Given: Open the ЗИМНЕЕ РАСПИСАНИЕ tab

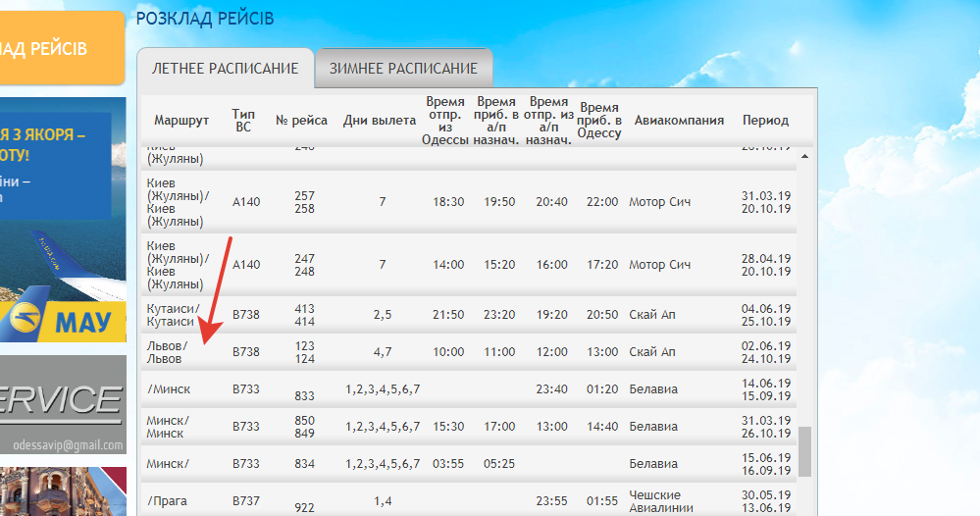Looking at the screenshot, I should 403,69.
